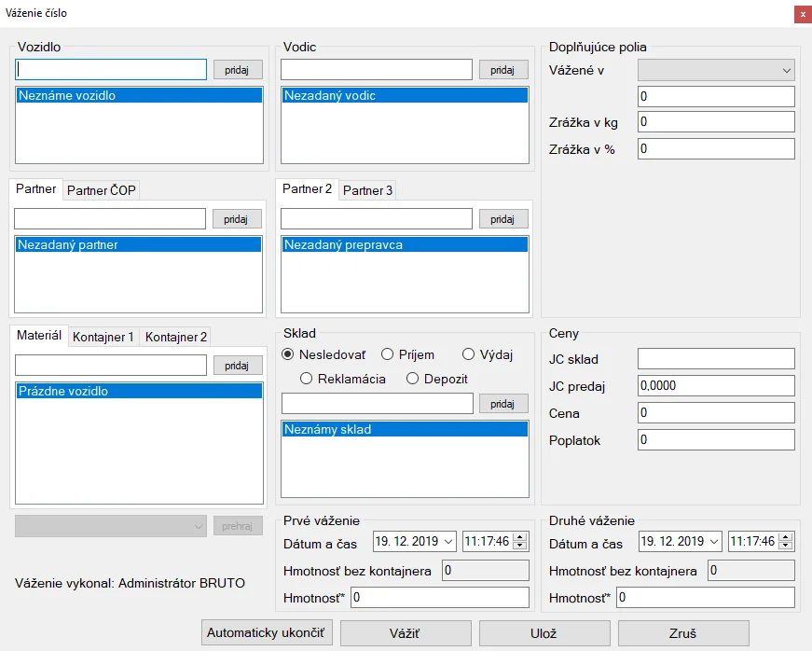Select 'Nezadaný partner' list entry
Image resolution: width=812 pixels, height=651 pixels.
[x=138, y=244]
